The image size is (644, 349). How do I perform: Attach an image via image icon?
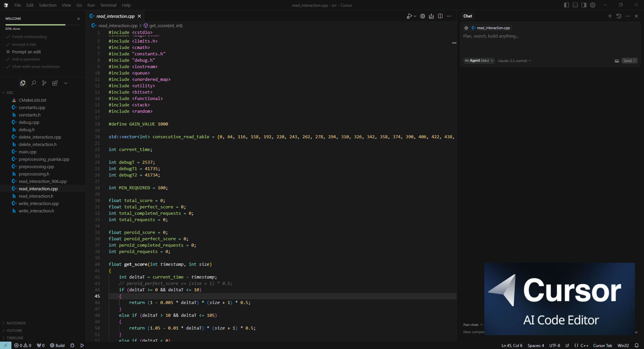(x=616, y=61)
